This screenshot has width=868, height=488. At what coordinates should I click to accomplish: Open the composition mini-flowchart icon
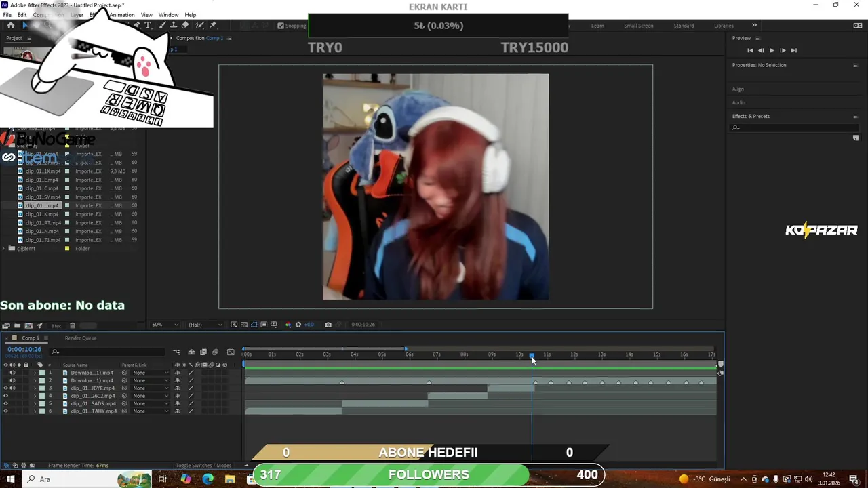176,352
